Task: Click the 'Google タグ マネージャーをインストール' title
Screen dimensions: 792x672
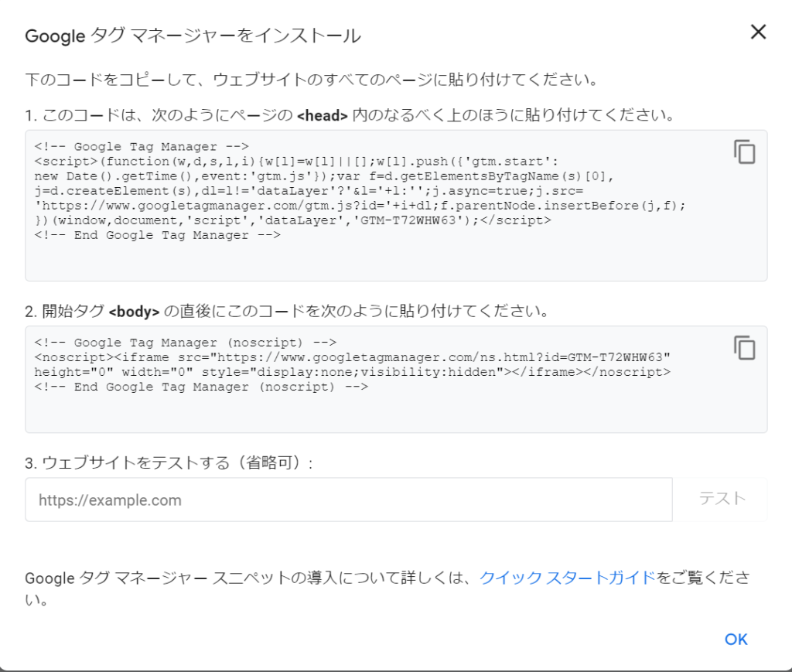Action: tap(193, 36)
